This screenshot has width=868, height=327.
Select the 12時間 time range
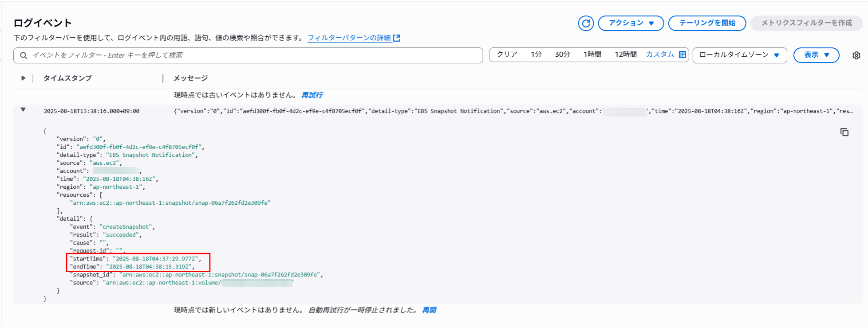click(625, 54)
